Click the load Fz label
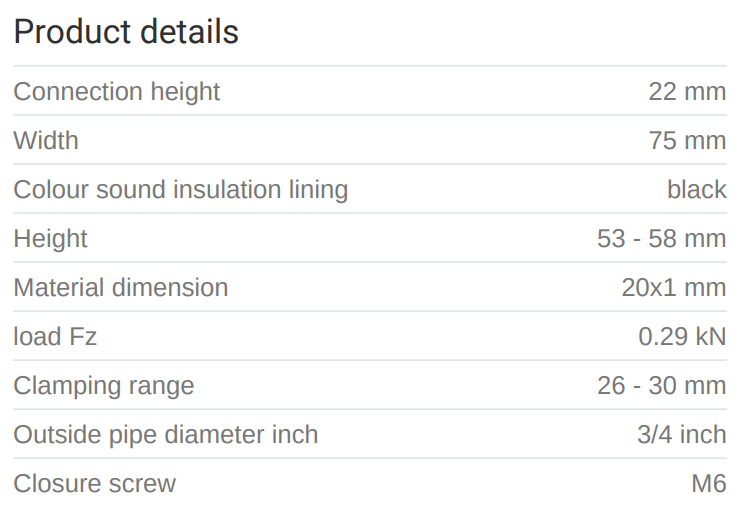 click(x=55, y=337)
